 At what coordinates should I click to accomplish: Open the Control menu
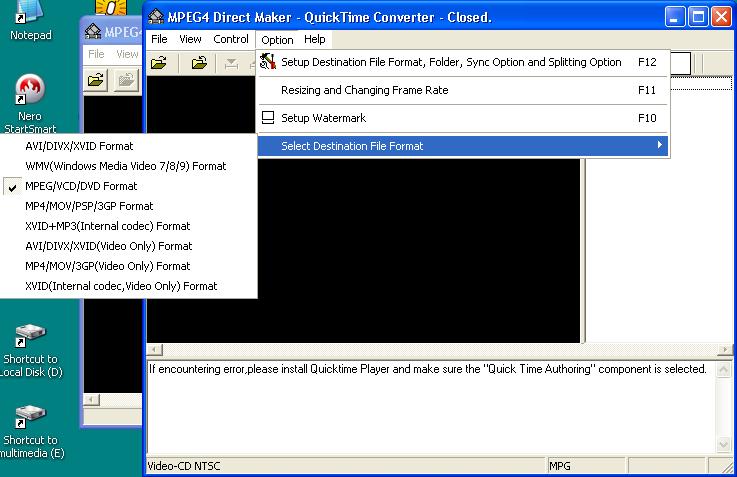click(x=231, y=39)
